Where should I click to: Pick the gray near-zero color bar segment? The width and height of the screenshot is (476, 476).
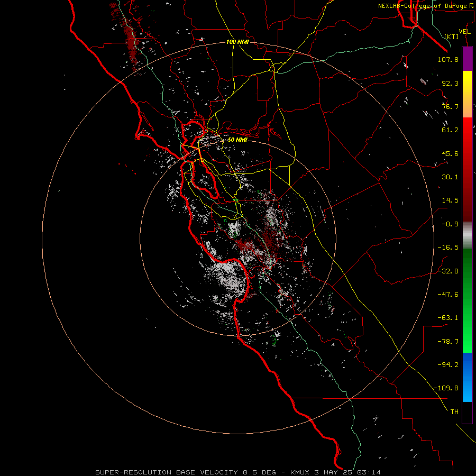467,235
